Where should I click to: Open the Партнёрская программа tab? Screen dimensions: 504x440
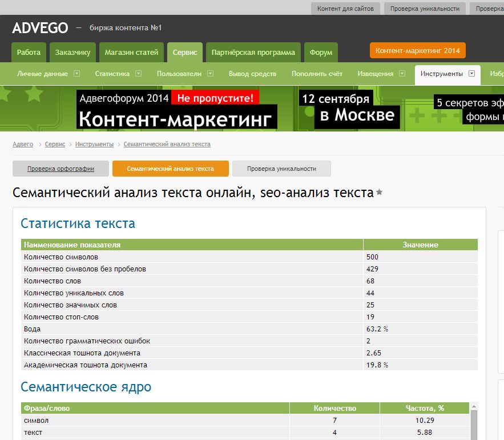tap(253, 53)
